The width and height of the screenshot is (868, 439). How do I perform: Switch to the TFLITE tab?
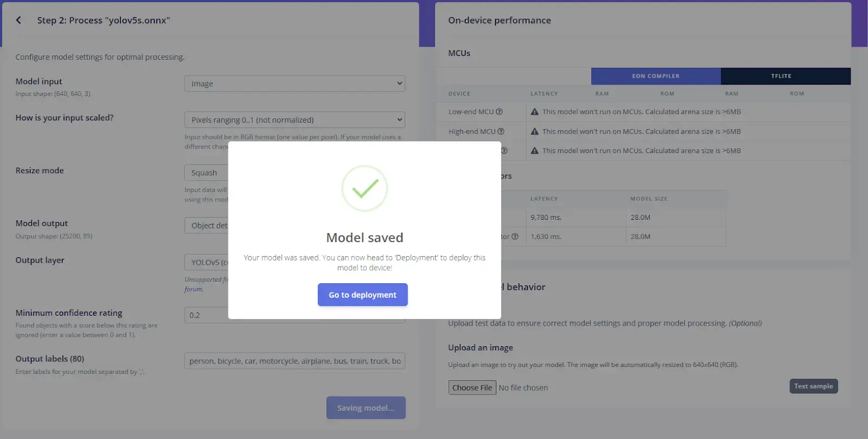click(786, 76)
